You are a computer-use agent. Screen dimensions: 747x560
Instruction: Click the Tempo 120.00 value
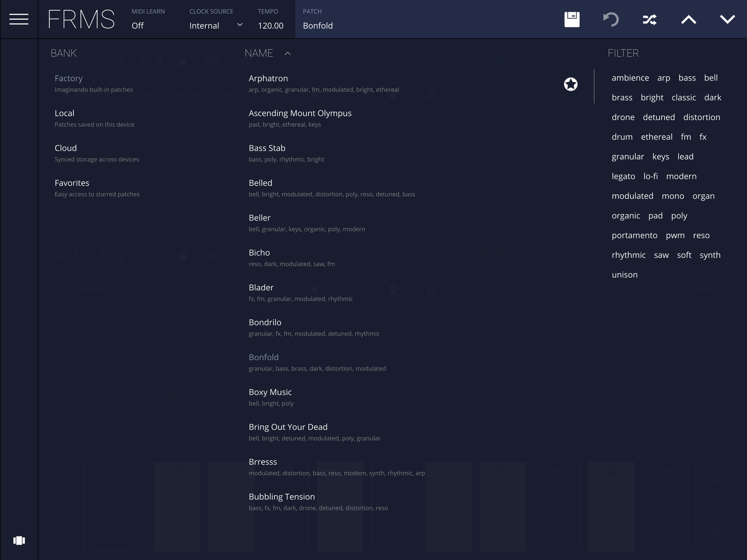tap(270, 26)
